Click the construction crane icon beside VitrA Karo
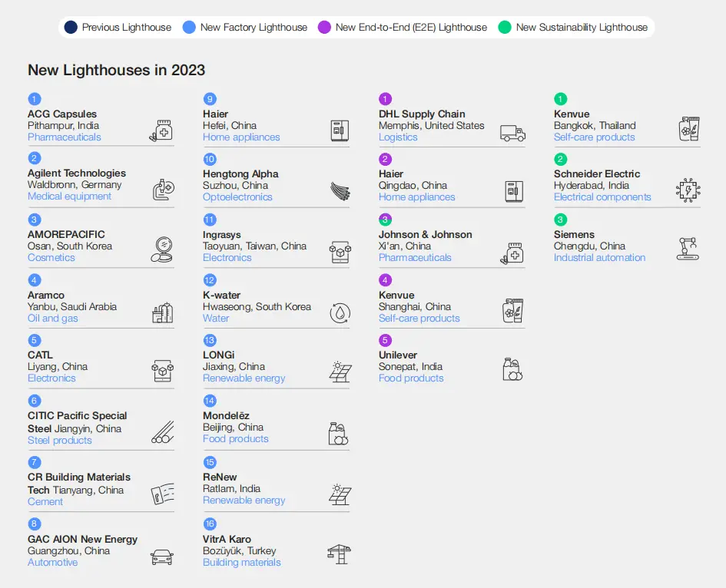This screenshot has width=726, height=588. [339, 554]
